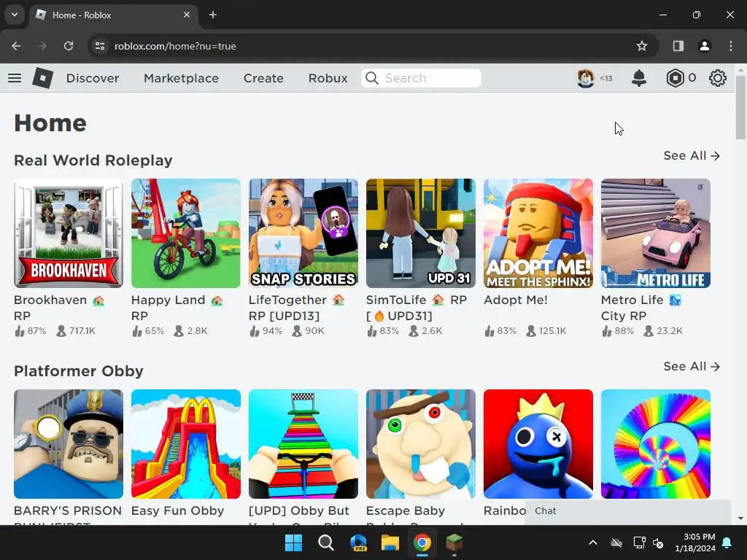
Task: Open the muted volume tray icon
Action: pyautogui.click(x=658, y=542)
